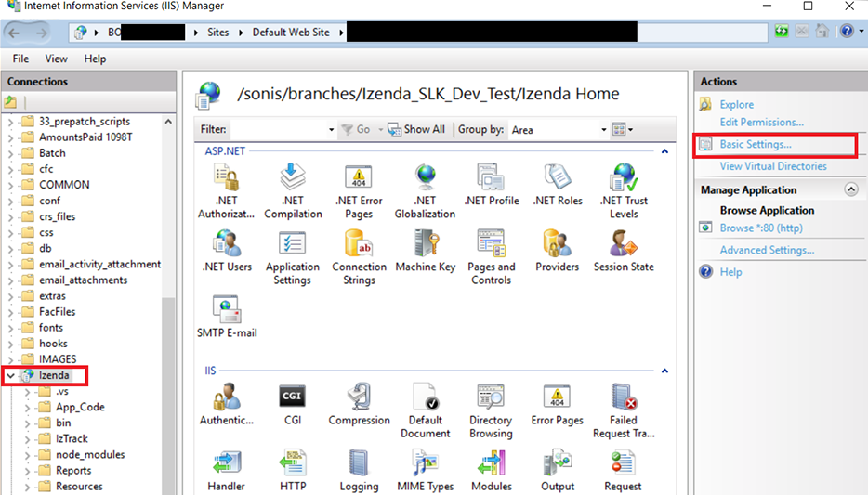This screenshot has height=495, width=868.
Task: Open the View menu
Action: point(56,59)
